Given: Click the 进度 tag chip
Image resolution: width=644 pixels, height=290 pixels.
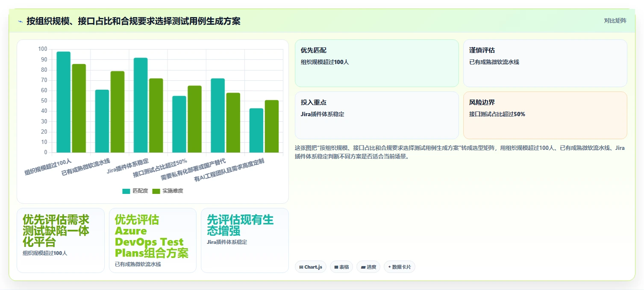Looking at the screenshot, I should point(368,267).
